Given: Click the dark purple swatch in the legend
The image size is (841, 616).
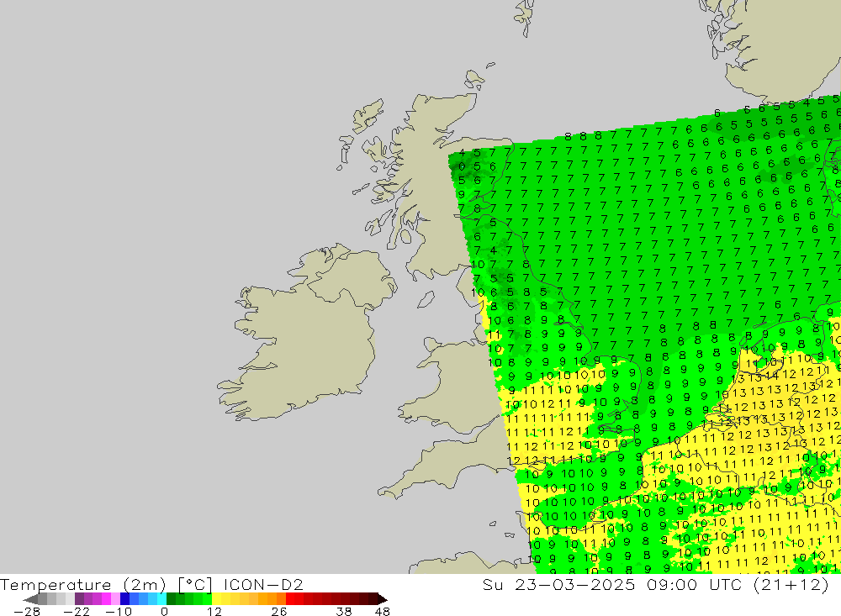Looking at the screenshot, I should [79, 599].
